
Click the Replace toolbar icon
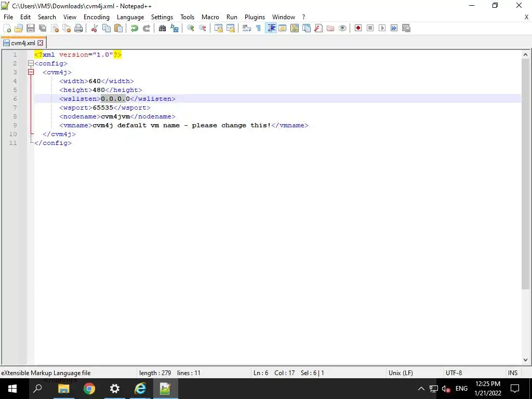175,28
